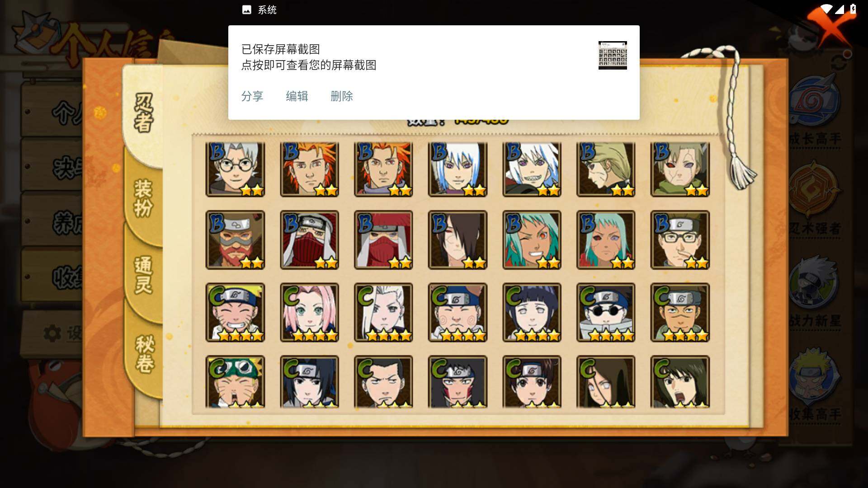Choose the grey-haired Kabuto card with glasses
The width and height of the screenshot is (868, 488).
coord(235,169)
